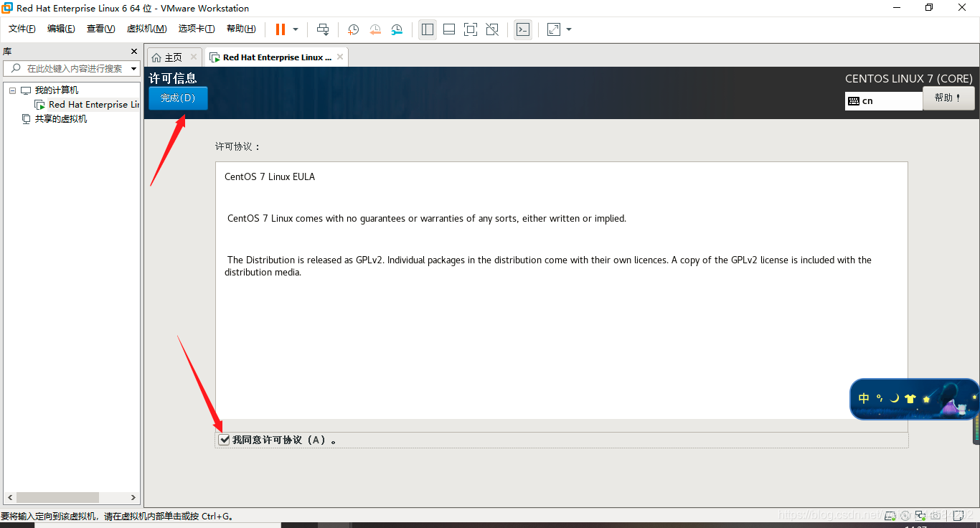This screenshot has height=528, width=980.
Task: Click the 帮助! help button
Action: pyautogui.click(x=948, y=98)
